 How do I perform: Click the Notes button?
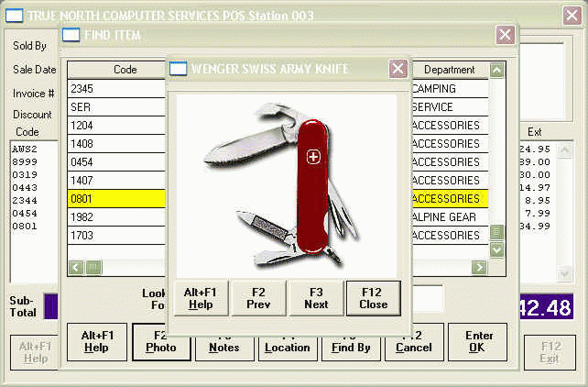click(223, 348)
